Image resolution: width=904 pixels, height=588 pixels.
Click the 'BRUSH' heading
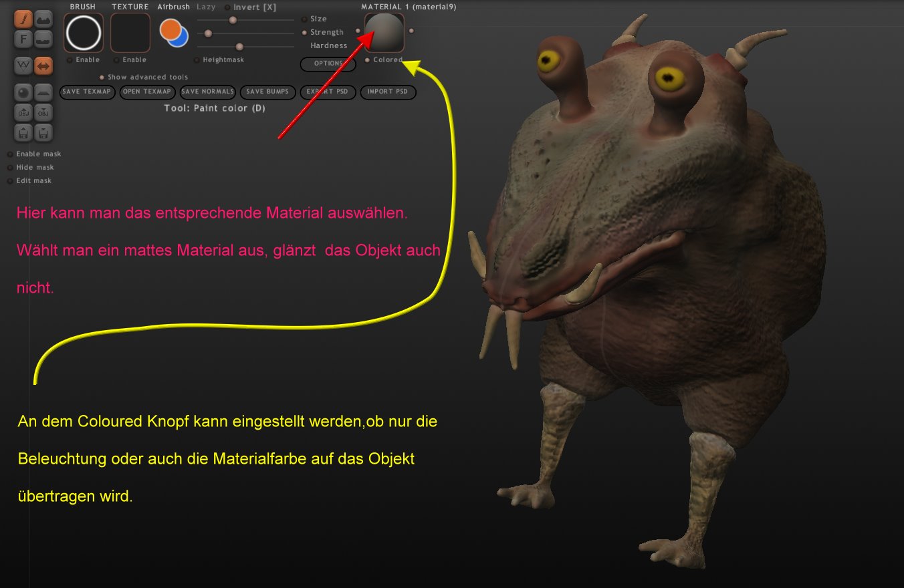point(83,7)
